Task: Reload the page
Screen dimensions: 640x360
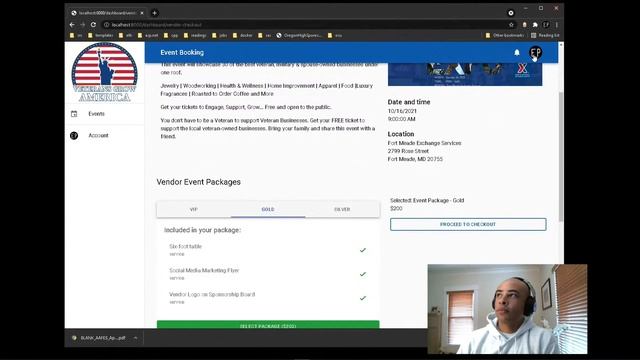Action: [93, 25]
